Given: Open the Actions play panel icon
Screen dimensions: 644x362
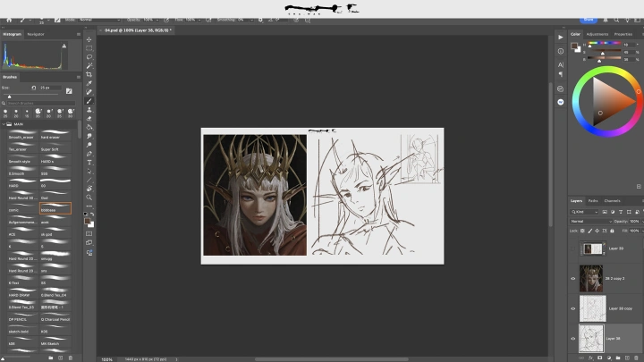Looking at the screenshot, I should 561,38.
